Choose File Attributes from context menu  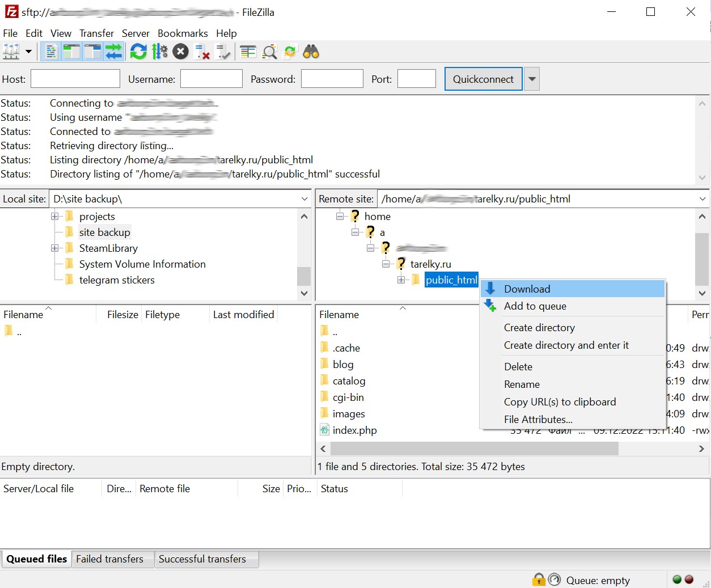click(538, 420)
